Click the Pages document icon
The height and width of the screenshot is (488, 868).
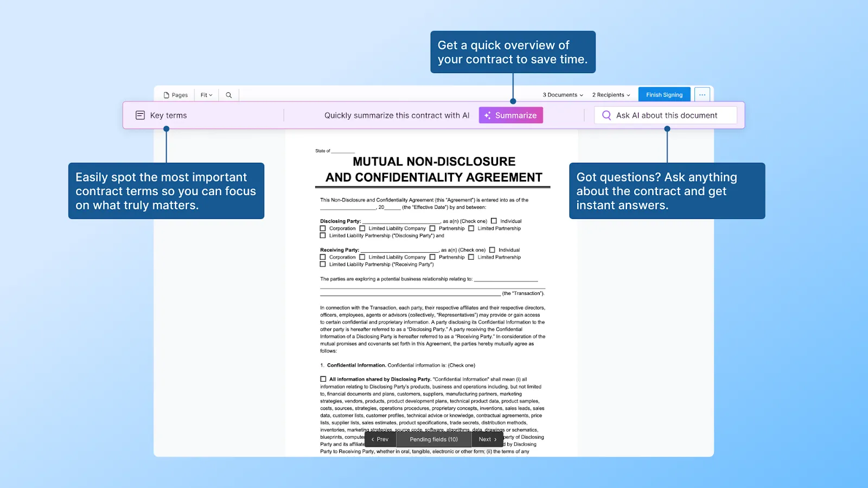(167, 95)
